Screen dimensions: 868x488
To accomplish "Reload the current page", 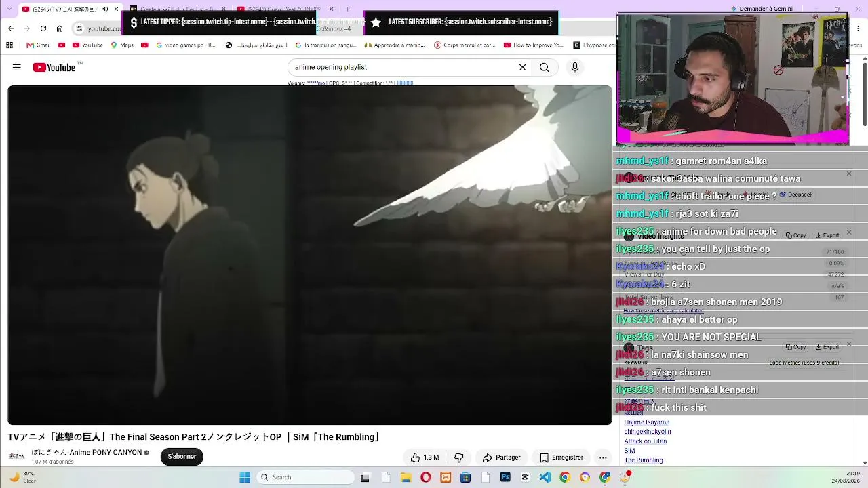I will click(43, 28).
